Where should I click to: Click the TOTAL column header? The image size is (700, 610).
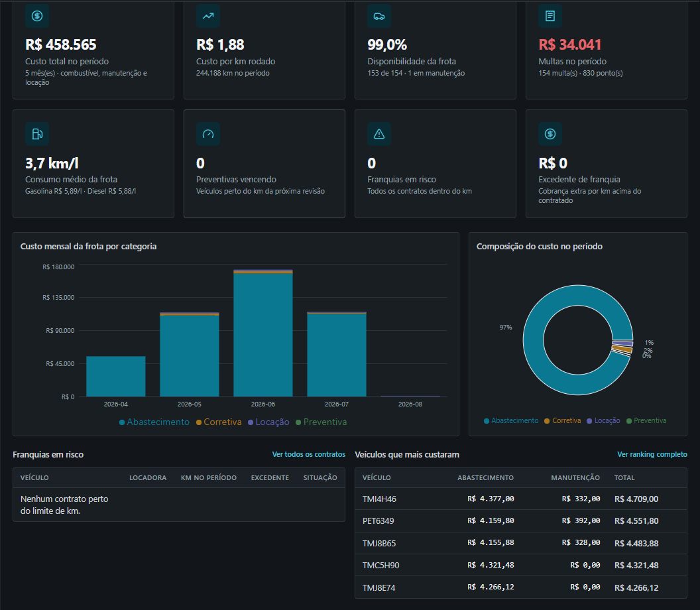coord(624,478)
